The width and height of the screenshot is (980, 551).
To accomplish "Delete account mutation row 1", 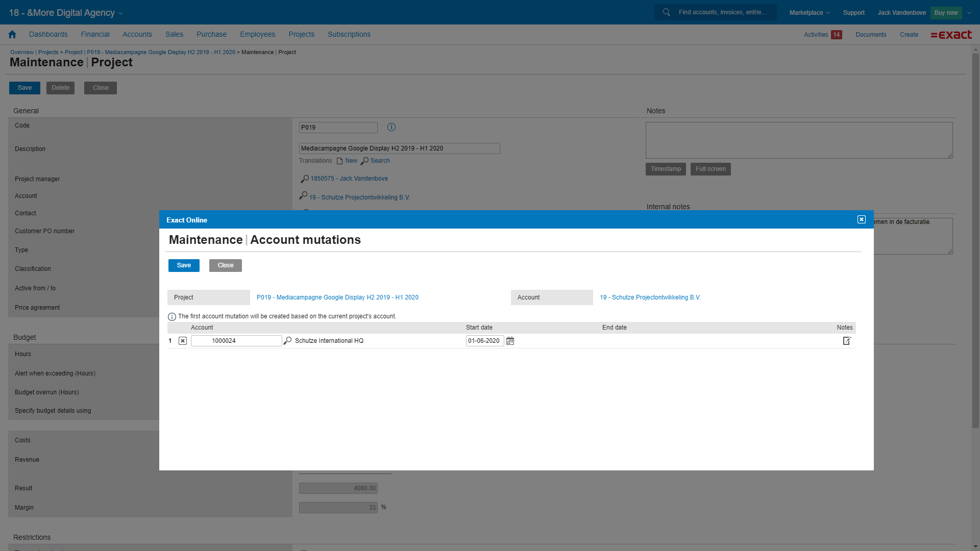I will pyautogui.click(x=183, y=341).
